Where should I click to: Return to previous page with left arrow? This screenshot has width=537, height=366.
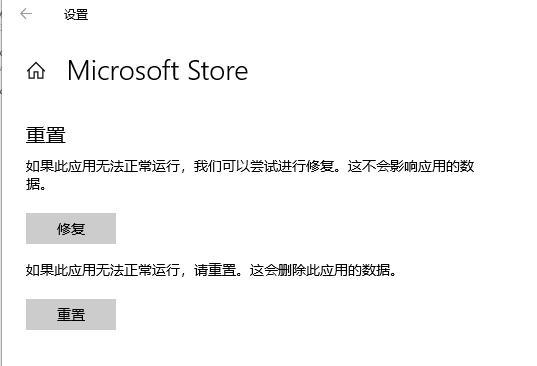(26, 14)
